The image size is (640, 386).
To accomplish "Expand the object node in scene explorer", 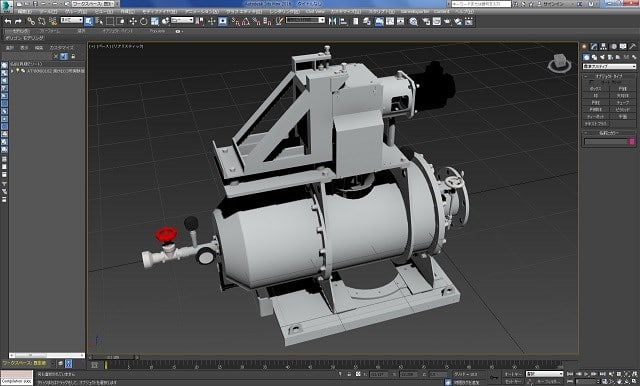I will pos(12,71).
